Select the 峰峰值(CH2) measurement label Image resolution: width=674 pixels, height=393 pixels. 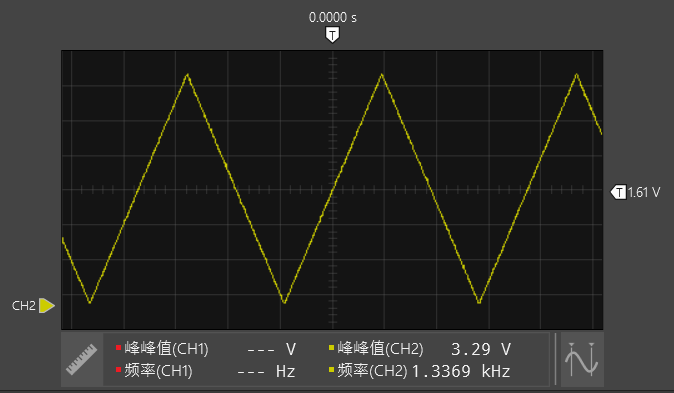coord(380,348)
